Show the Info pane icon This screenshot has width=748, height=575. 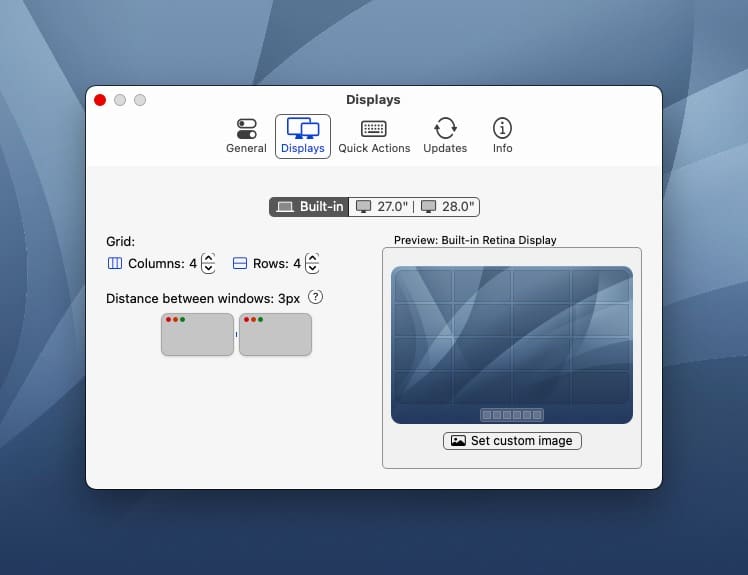[502, 136]
